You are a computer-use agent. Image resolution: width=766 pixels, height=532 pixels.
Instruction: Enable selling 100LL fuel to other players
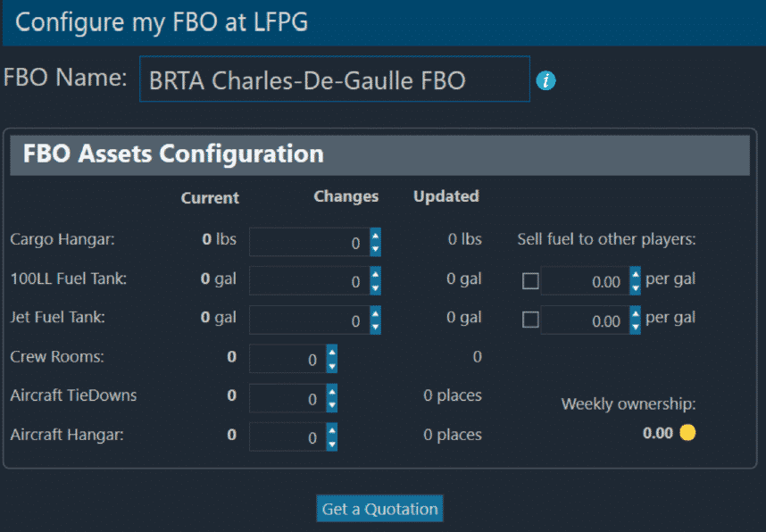click(530, 281)
